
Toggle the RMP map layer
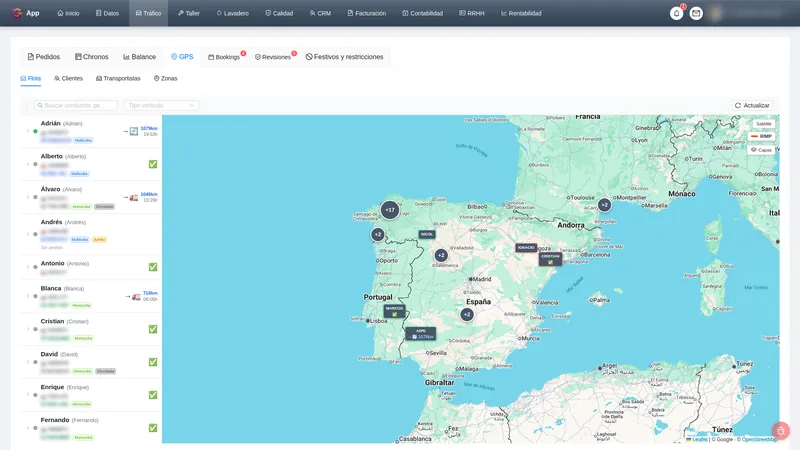coord(762,136)
